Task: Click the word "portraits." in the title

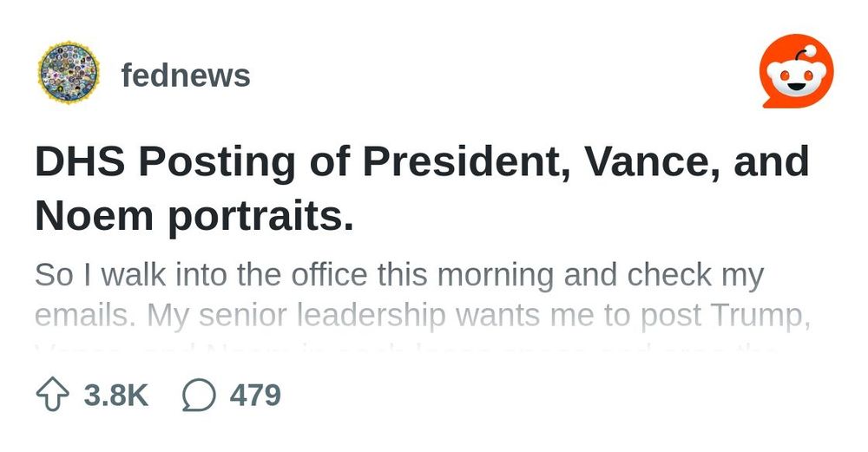Action: 260,218
